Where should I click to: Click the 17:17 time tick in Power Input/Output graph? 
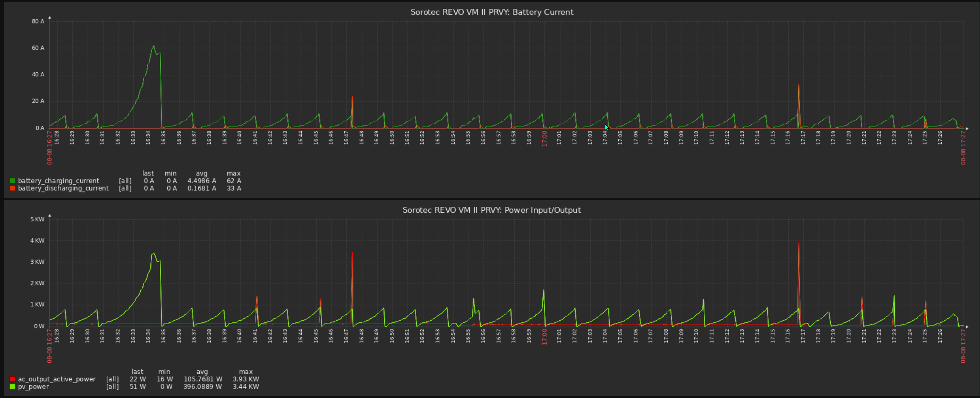tap(803, 336)
